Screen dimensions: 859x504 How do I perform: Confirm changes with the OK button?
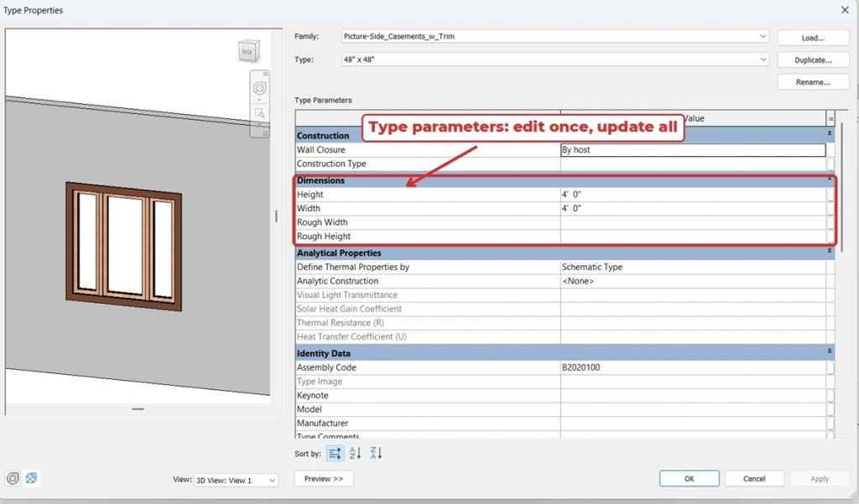click(x=690, y=478)
